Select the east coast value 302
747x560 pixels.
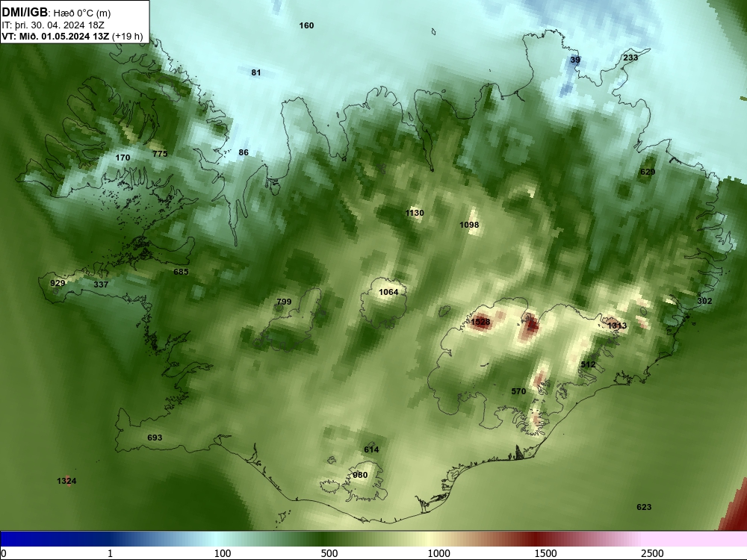tap(704, 301)
